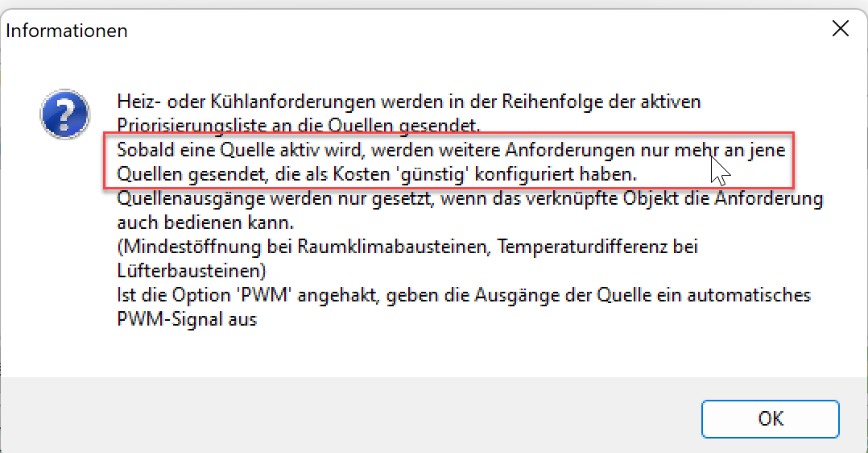Image resolution: width=868 pixels, height=453 pixels.
Task: Click the text 'PWM-Signal aus'
Action: [187, 319]
